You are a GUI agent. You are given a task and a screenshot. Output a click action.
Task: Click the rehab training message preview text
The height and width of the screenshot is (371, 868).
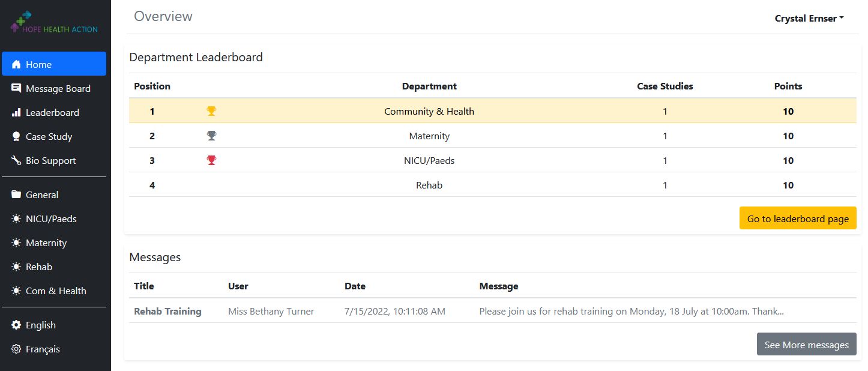[631, 311]
